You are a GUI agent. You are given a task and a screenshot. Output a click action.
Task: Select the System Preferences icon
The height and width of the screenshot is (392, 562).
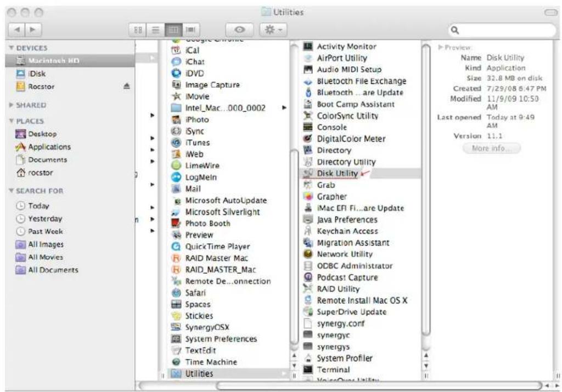click(176, 339)
